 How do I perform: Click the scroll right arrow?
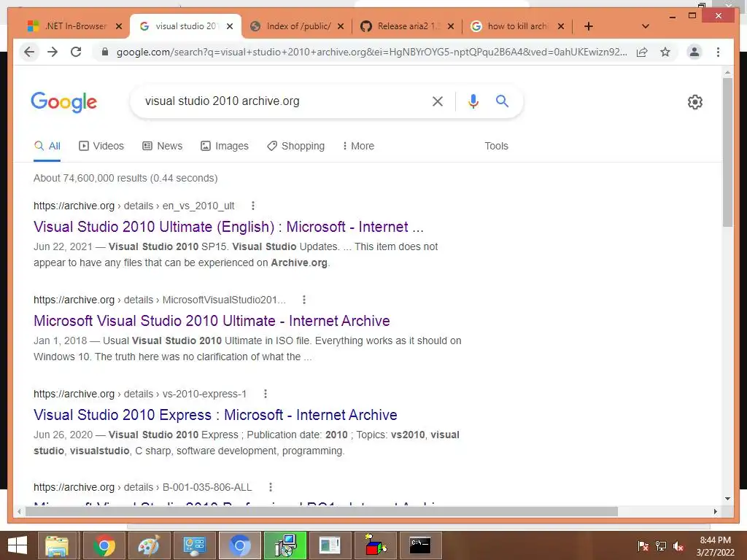[x=715, y=511]
